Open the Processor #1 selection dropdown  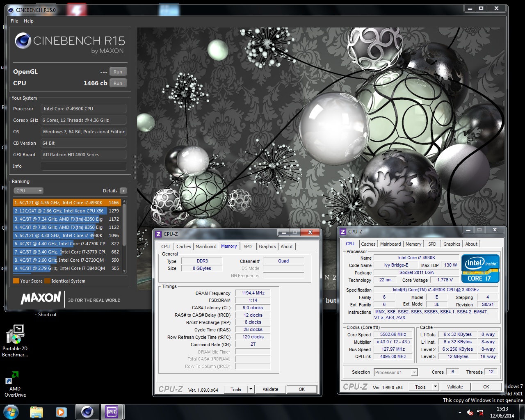[396, 372]
